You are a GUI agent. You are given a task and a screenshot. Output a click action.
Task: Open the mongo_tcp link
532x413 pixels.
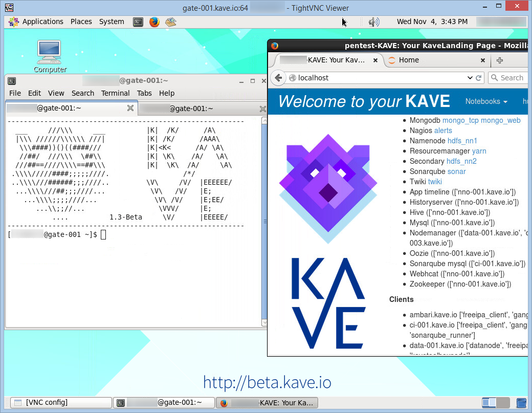pyautogui.click(x=460, y=120)
